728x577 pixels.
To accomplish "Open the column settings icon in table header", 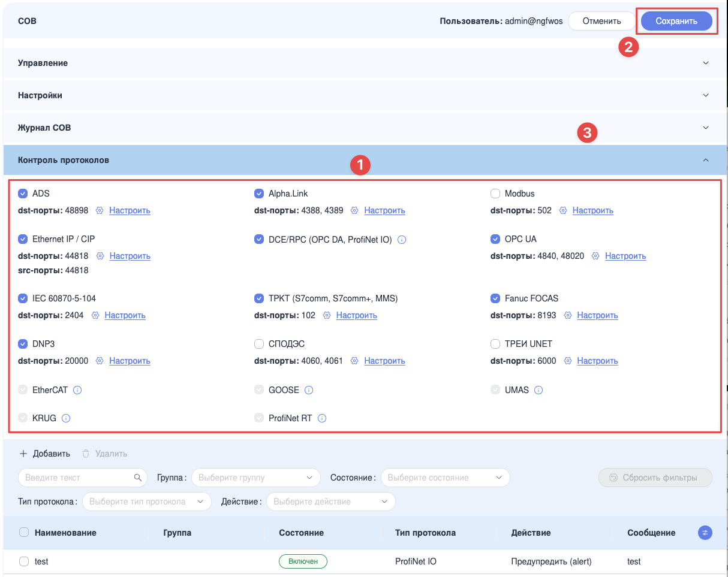I will pyautogui.click(x=705, y=533).
